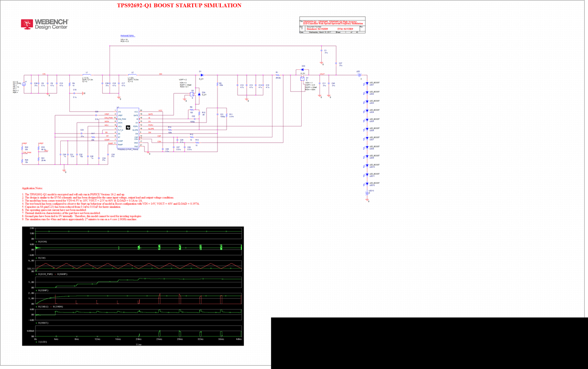
Task: Select resistor R12 on the CSP line
Action: 191,136
